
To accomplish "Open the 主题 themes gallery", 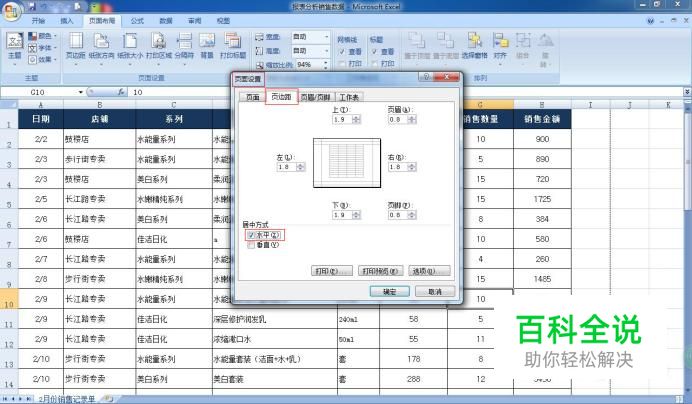I will 15,49.
